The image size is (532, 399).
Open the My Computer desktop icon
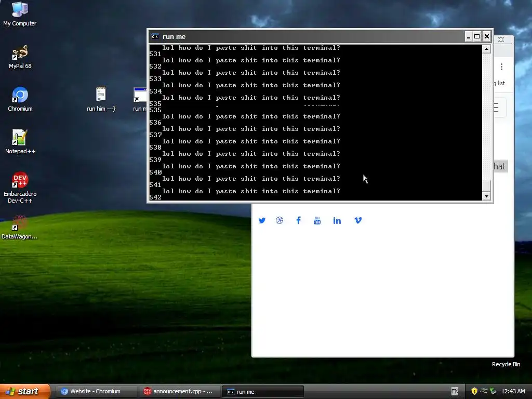(x=20, y=14)
